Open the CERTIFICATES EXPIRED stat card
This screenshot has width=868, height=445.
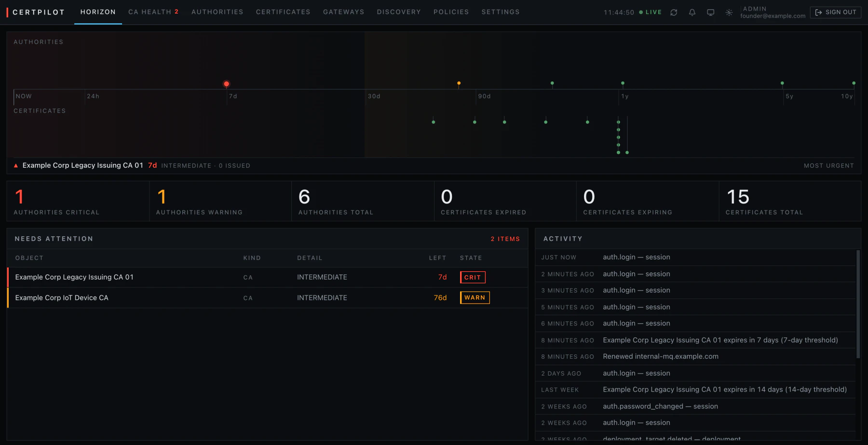click(x=505, y=201)
